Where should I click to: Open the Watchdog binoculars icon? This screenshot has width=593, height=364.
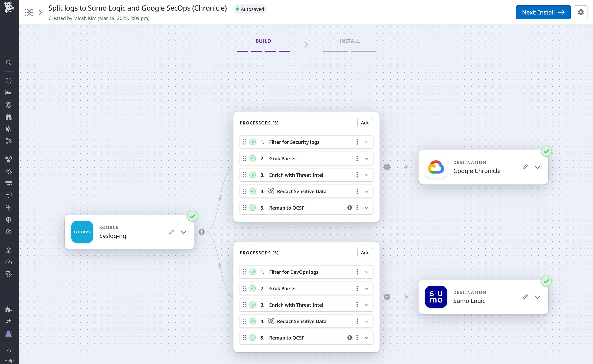pyautogui.click(x=9, y=116)
